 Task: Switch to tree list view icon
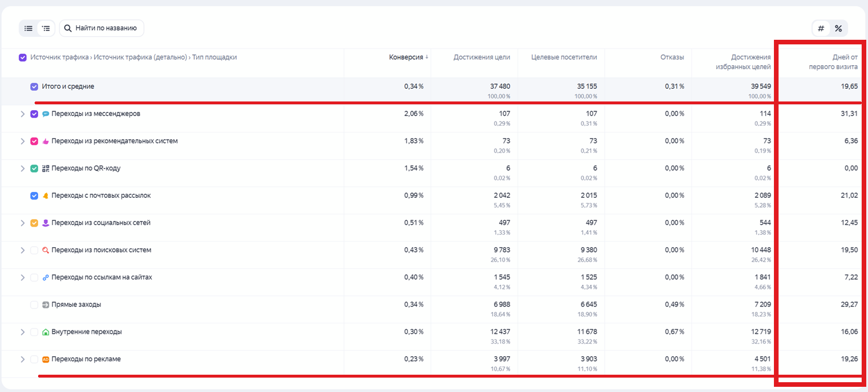tap(46, 28)
